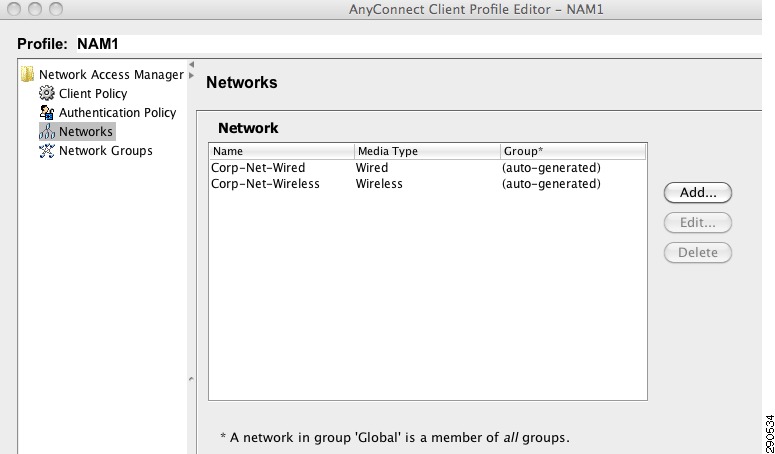
Task: Open Network Access Manager tree root
Action: pyautogui.click(x=111, y=75)
